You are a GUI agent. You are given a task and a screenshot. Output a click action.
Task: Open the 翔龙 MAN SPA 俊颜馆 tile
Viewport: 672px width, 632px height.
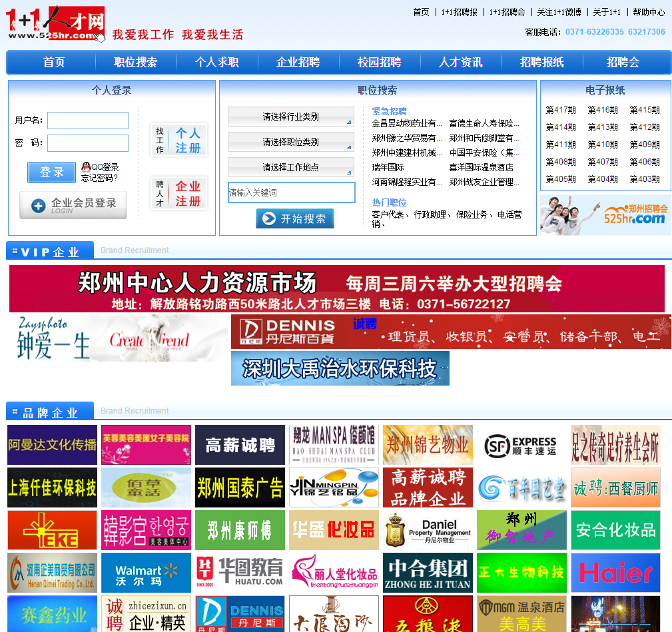pos(334,445)
